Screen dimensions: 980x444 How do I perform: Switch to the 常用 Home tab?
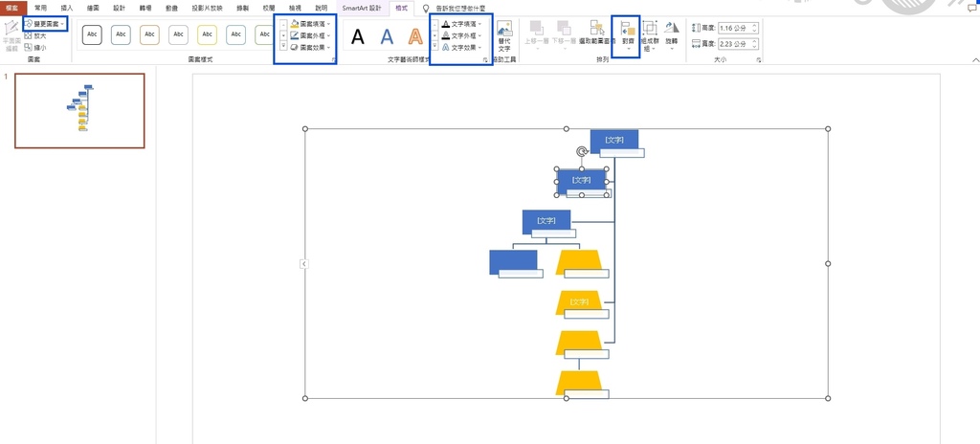tap(40, 8)
